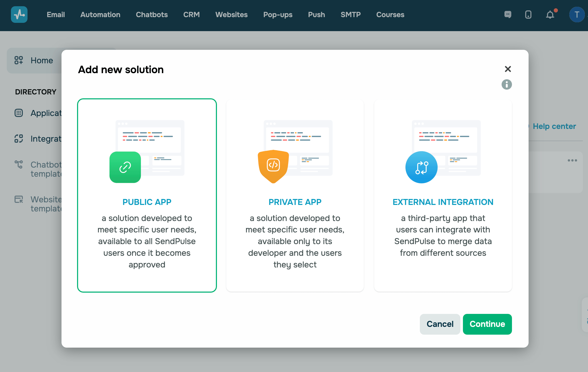Click the info icon in the dialog

point(507,85)
